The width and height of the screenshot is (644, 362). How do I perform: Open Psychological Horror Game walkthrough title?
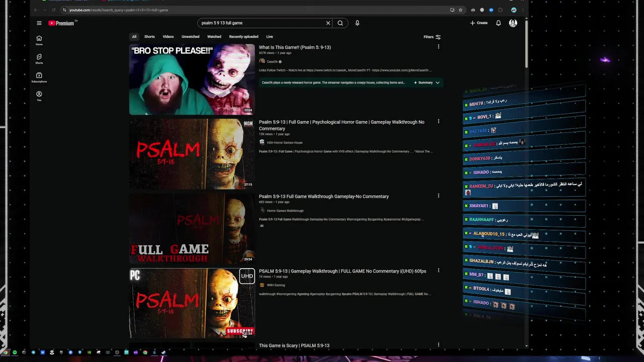coord(342,125)
